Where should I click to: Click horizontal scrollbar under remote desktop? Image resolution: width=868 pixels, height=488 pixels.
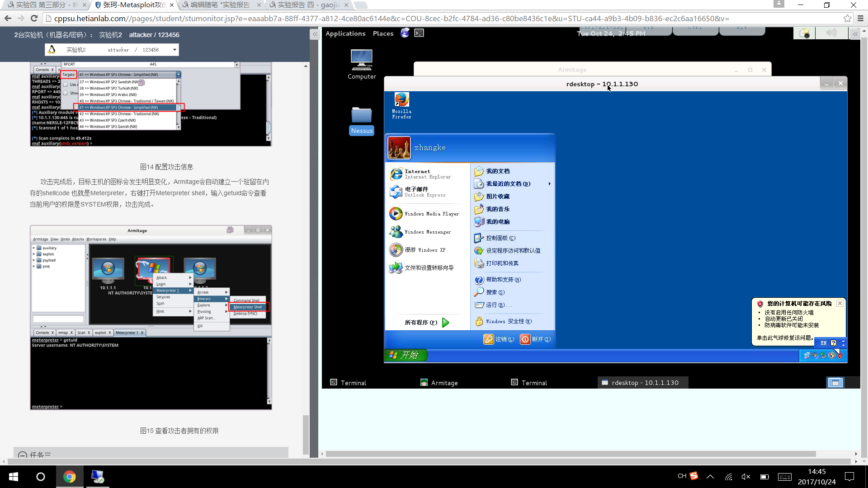(571, 454)
